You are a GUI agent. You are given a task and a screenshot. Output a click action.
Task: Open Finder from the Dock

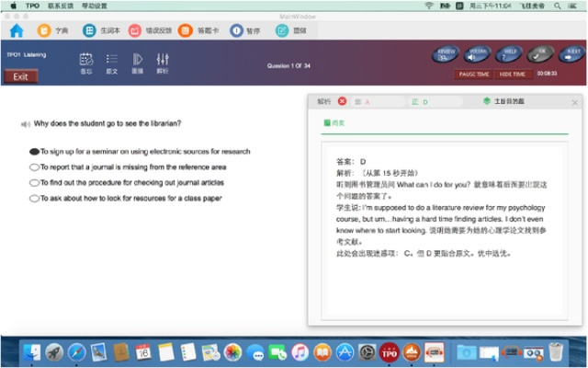[32, 352]
